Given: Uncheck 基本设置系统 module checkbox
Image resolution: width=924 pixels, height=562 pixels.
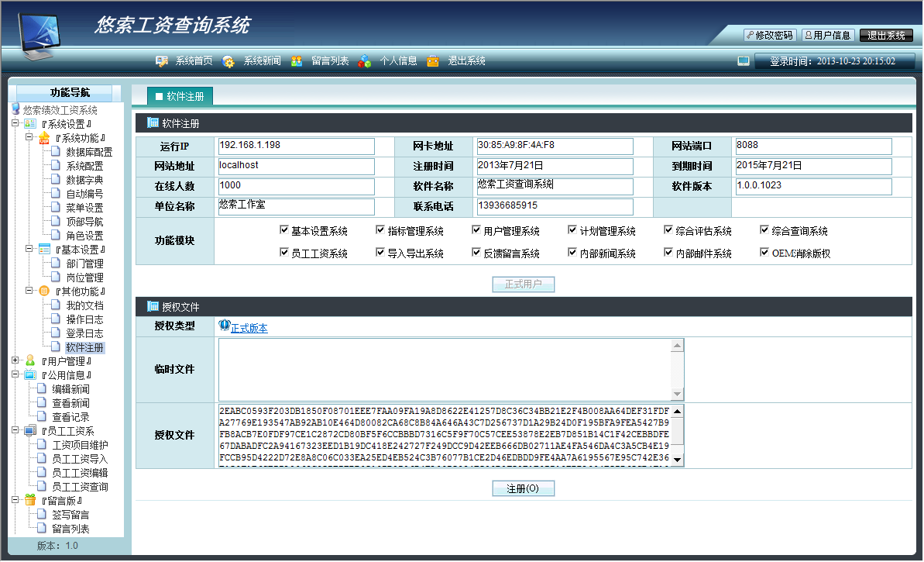Looking at the screenshot, I should pyautogui.click(x=284, y=230).
